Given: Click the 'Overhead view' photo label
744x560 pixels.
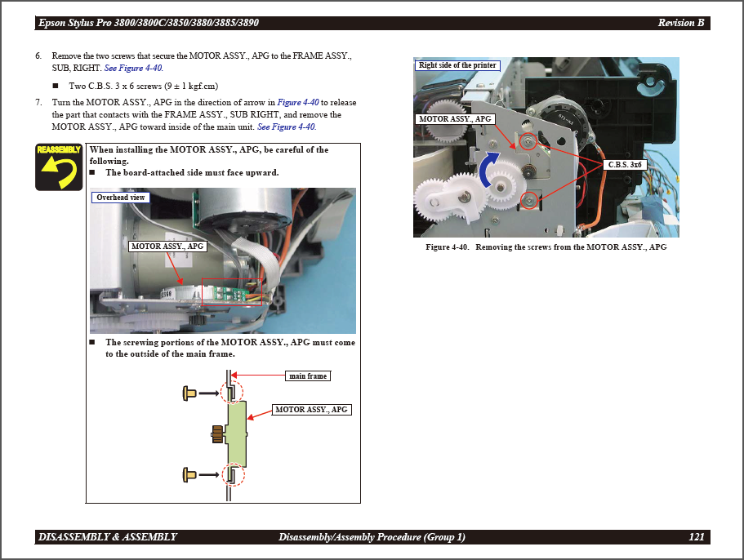Looking at the screenshot, I should 121,198.
